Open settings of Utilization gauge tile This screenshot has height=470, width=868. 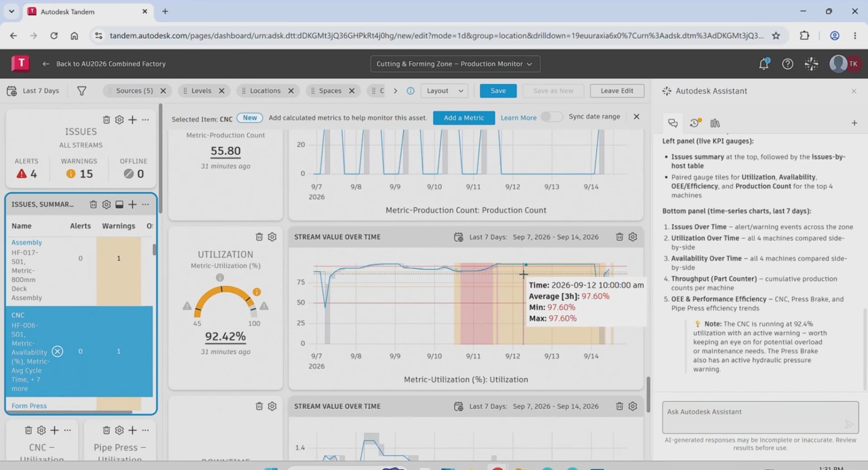pos(272,237)
